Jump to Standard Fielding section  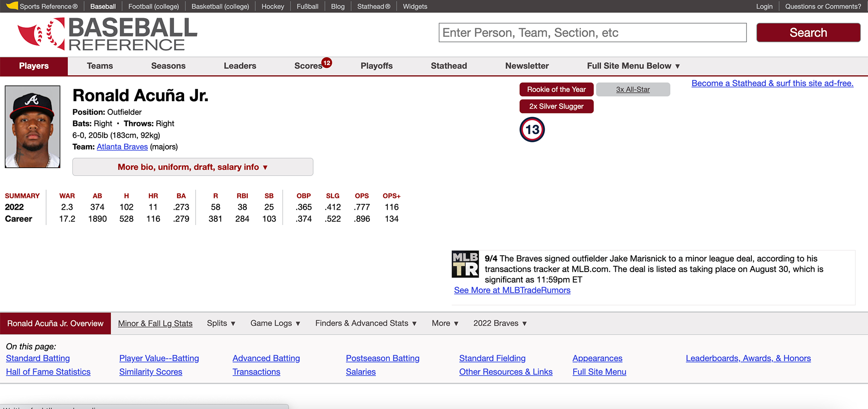[x=492, y=358]
